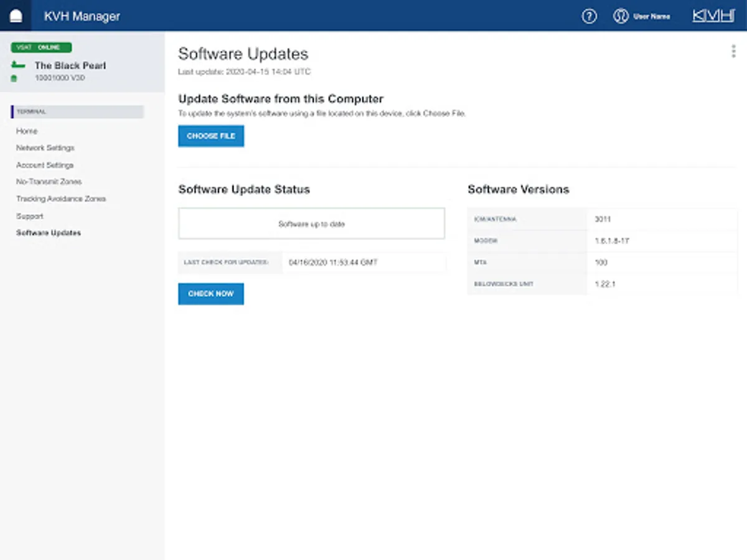
Task: Click the user profile avatar icon
Action: [x=620, y=16]
